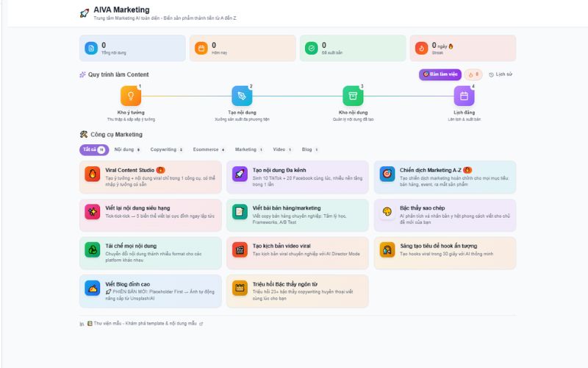Select the Marketing filter tab
This screenshot has height=368, width=588.
click(x=249, y=149)
